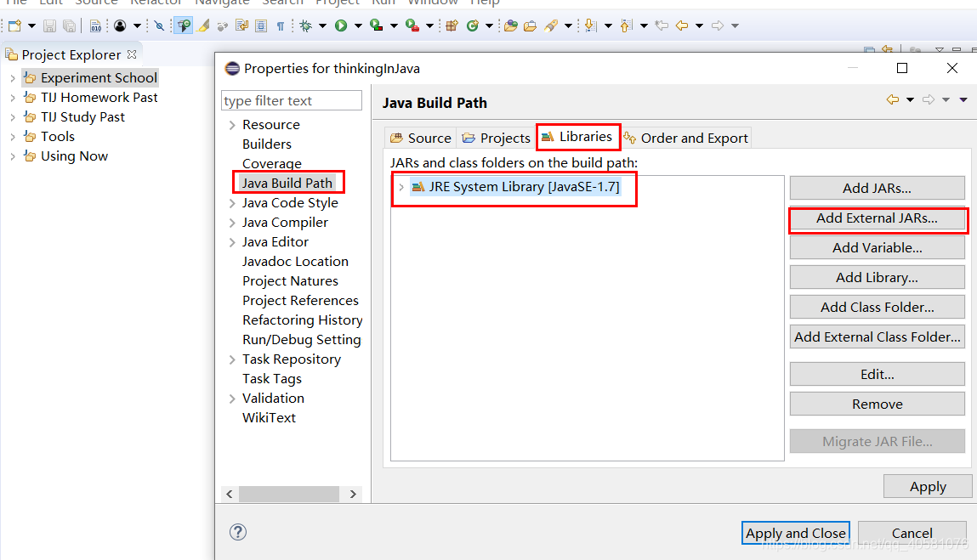Click the Open Type toolbar icon
The width and height of the screenshot is (977, 560).
[511, 25]
